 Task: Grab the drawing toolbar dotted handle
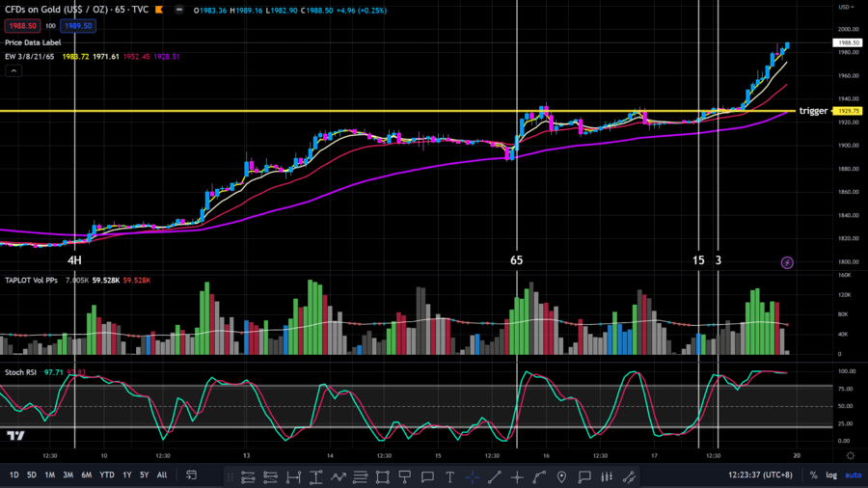coord(231,477)
